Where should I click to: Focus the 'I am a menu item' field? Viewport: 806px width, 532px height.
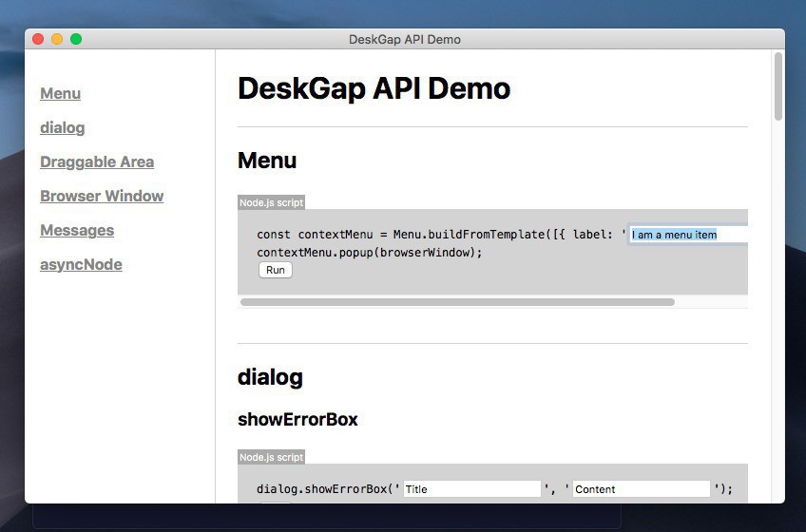(688, 235)
